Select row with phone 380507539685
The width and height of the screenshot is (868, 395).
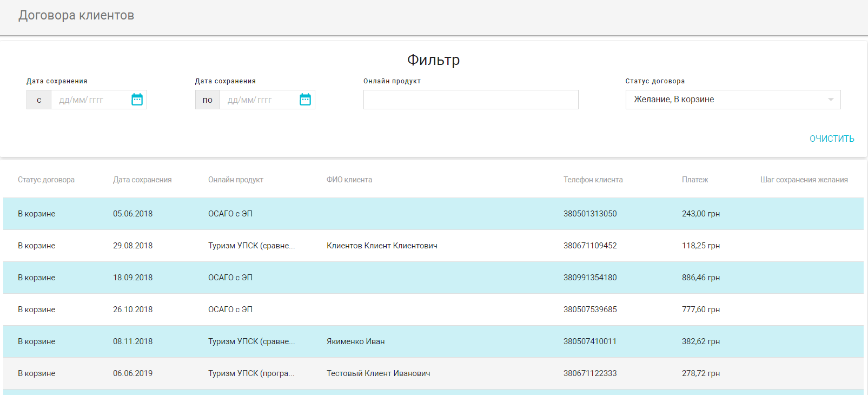tap(590, 310)
